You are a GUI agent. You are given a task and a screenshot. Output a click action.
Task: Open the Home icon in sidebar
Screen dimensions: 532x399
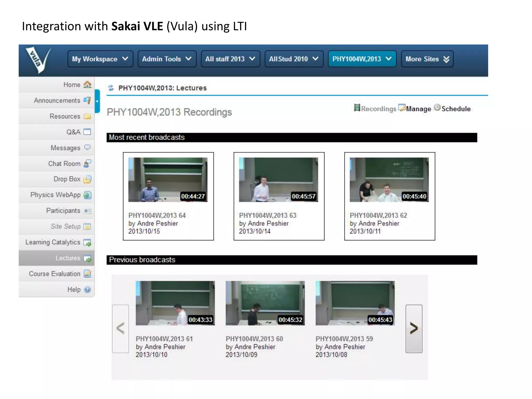point(87,84)
